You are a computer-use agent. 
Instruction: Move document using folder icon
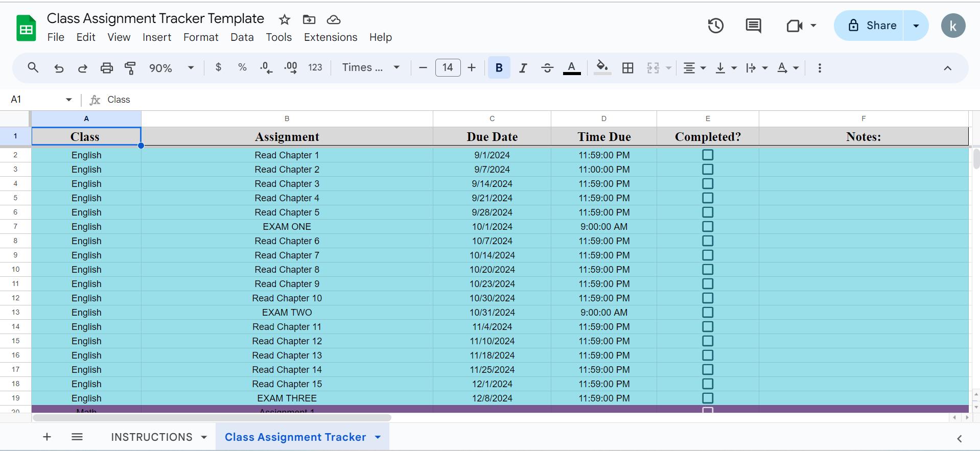[x=309, y=20]
